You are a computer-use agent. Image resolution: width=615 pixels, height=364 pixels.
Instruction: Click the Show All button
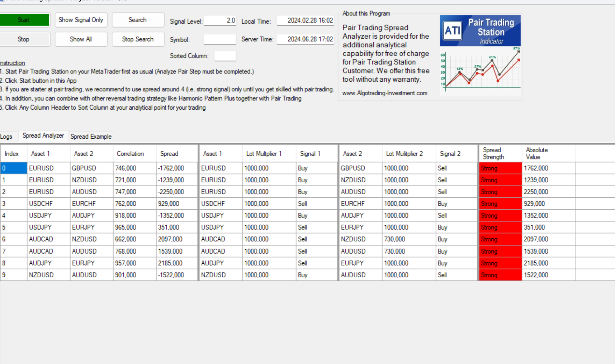tap(81, 39)
